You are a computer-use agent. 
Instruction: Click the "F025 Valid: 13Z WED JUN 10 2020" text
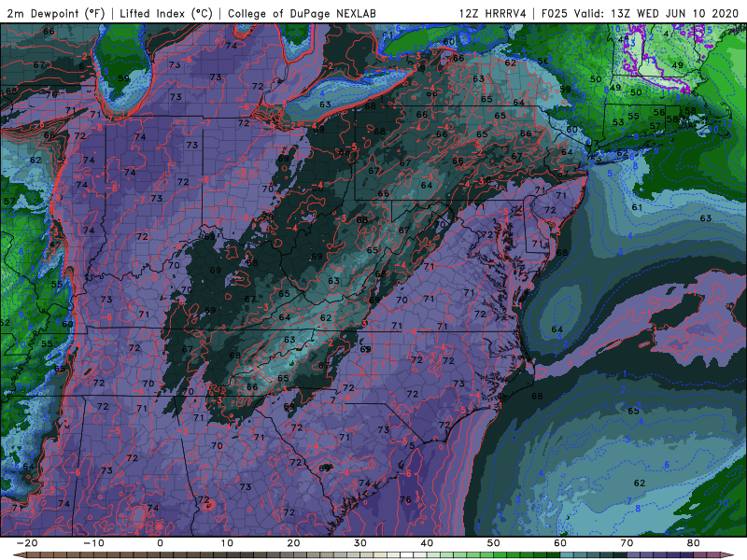pos(640,13)
